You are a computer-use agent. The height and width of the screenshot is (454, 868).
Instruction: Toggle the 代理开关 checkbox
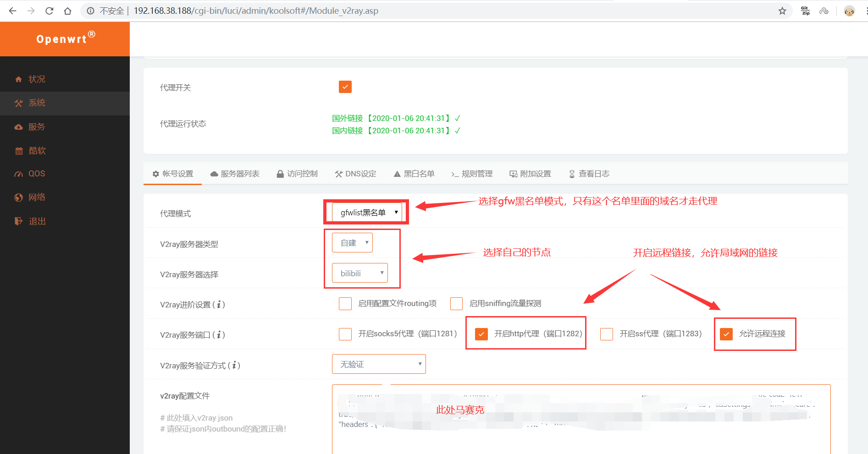tap(345, 87)
